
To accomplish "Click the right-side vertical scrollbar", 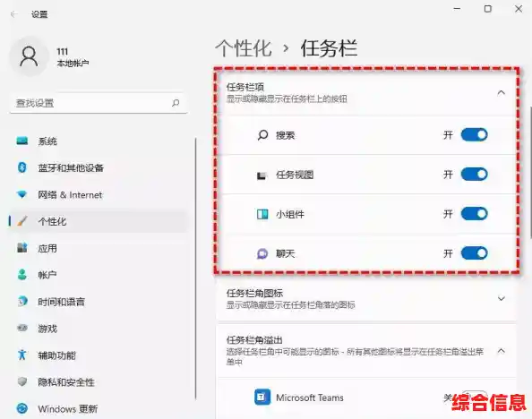I will 530,172.
